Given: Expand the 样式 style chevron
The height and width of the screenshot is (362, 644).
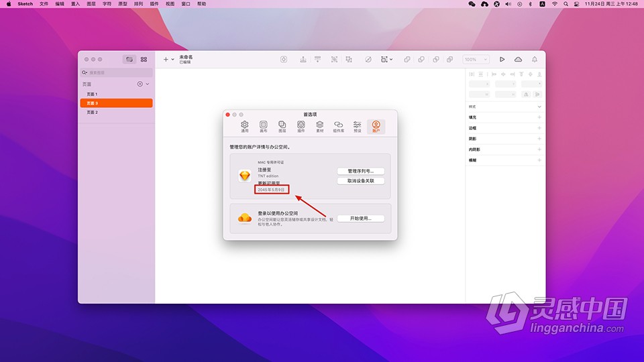Looking at the screenshot, I should click(x=539, y=107).
